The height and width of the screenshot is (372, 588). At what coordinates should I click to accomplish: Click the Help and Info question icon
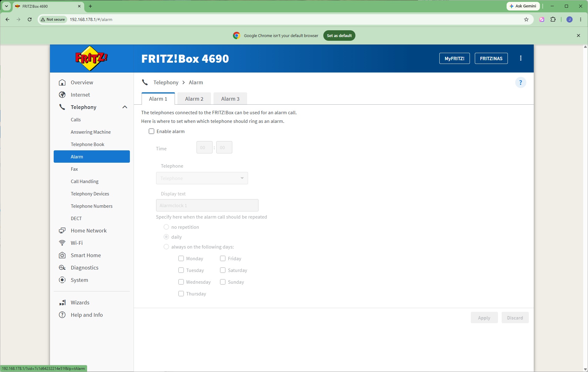[x=62, y=315]
